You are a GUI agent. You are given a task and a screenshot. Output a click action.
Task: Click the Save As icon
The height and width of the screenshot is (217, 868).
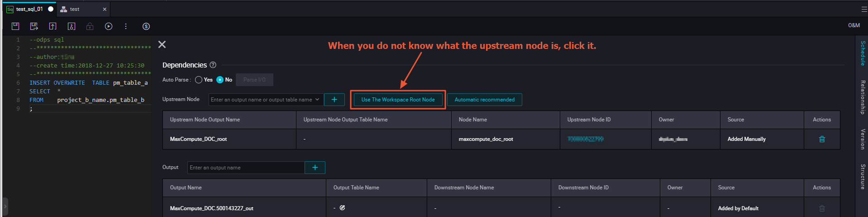pyautogui.click(x=34, y=26)
